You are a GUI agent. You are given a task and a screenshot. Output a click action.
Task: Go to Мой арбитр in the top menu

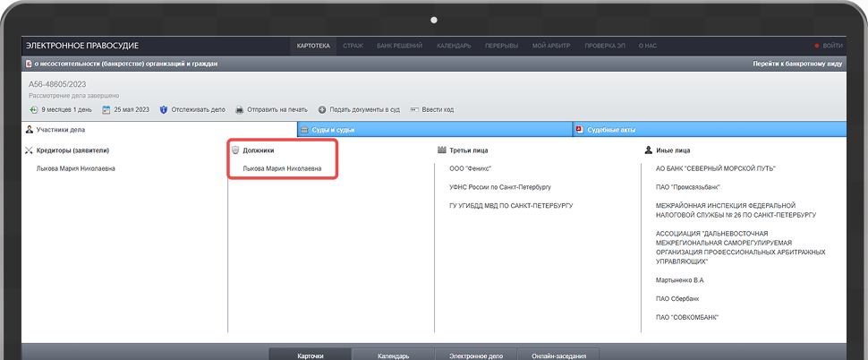(x=550, y=46)
